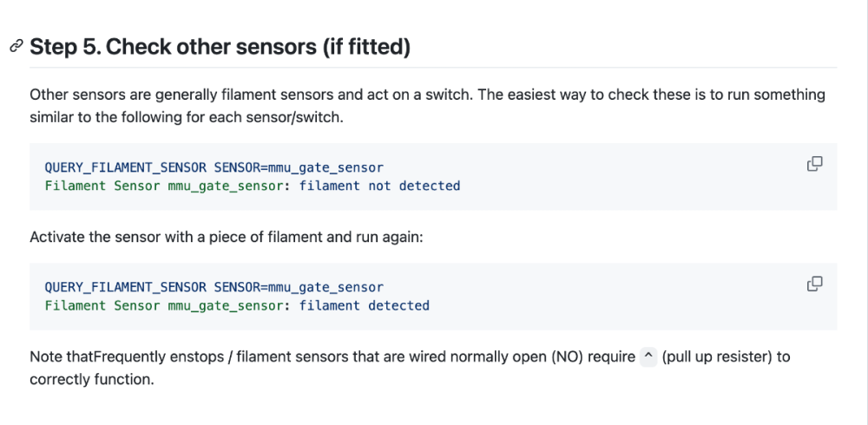Click the inline '^' code snippet

click(x=648, y=357)
